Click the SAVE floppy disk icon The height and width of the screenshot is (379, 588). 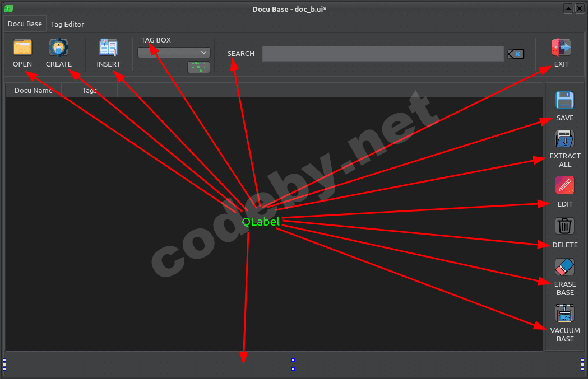click(x=565, y=100)
